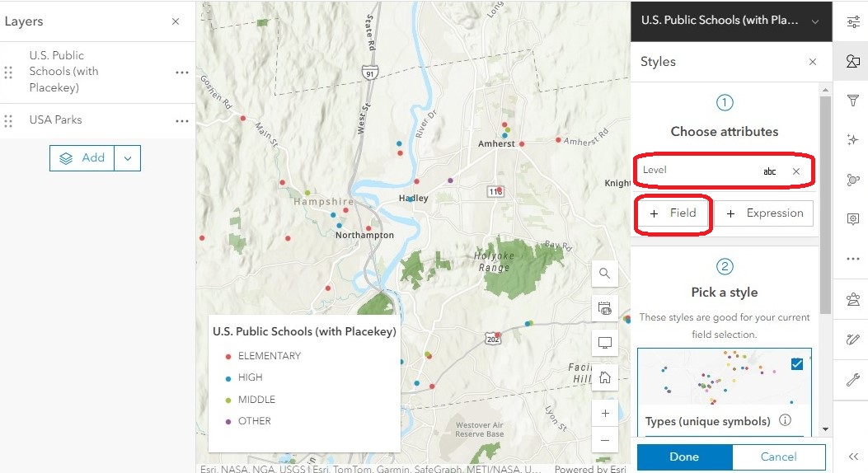Toggle fullscreen presentation view icon
868x473 pixels.
click(605, 343)
